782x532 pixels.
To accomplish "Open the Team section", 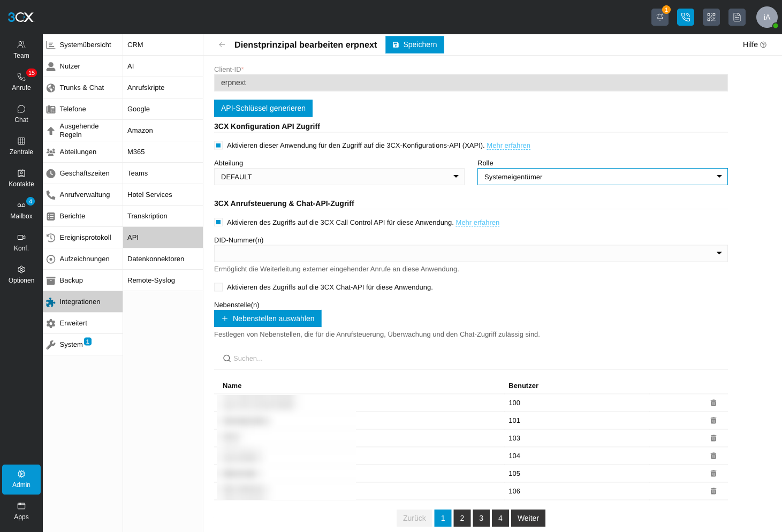I will pos(21,50).
